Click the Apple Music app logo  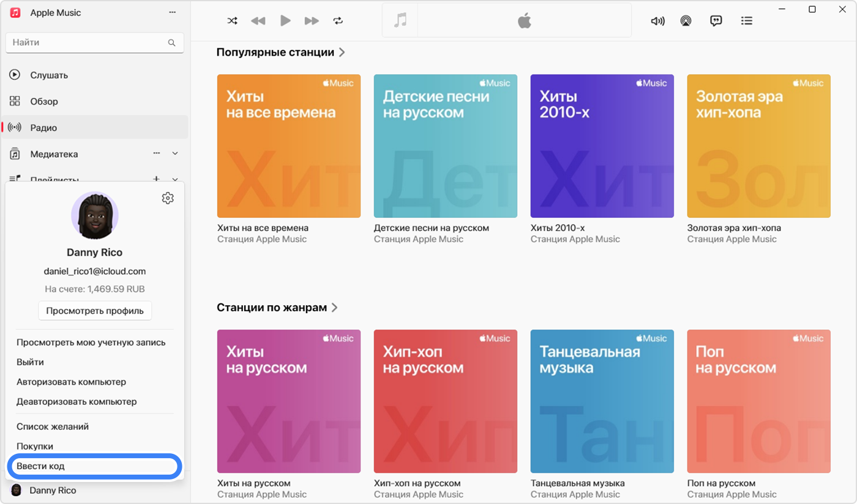click(x=15, y=13)
